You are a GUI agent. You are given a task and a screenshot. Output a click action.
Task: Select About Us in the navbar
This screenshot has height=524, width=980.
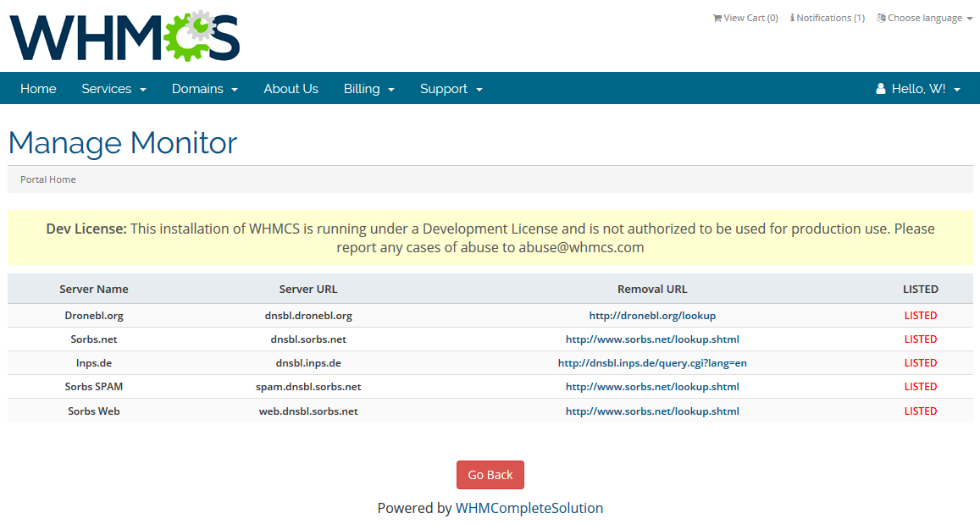291,89
